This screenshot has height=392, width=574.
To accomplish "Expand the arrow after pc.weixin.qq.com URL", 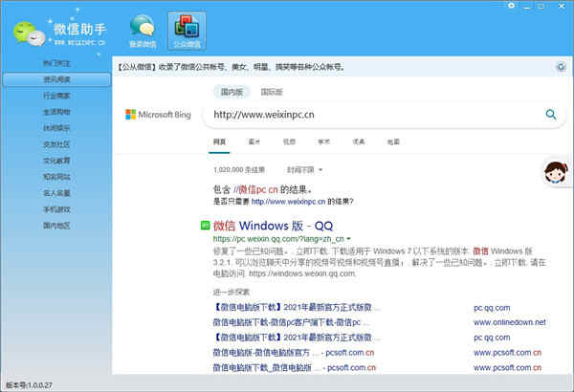I will pyautogui.click(x=349, y=239).
